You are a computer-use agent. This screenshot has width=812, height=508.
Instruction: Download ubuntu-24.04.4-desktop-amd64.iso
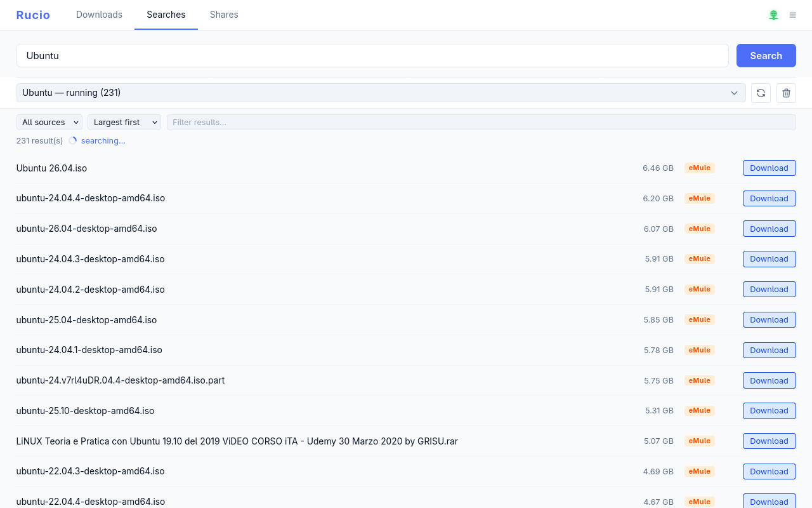(769, 198)
